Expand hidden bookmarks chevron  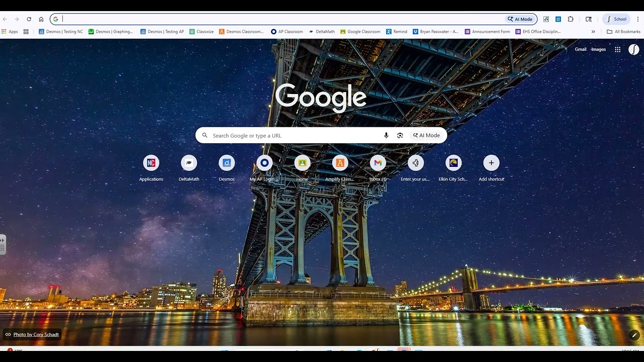(593, 32)
